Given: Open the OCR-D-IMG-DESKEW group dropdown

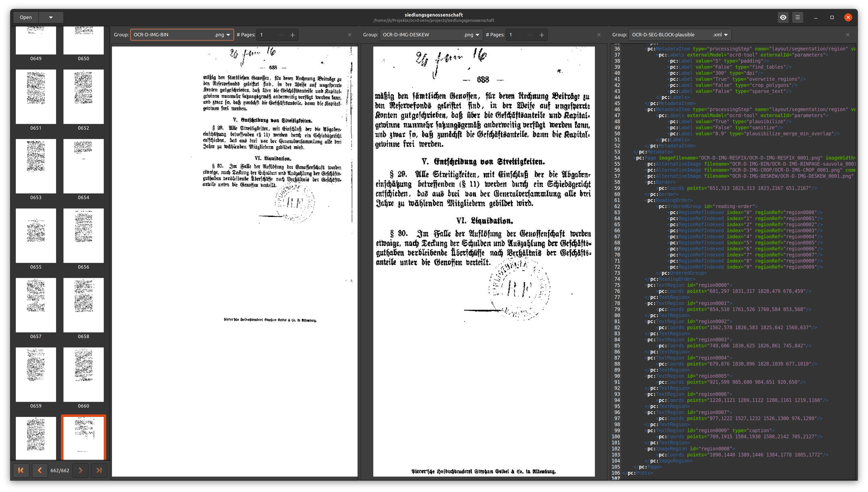Looking at the screenshot, I should coord(431,35).
